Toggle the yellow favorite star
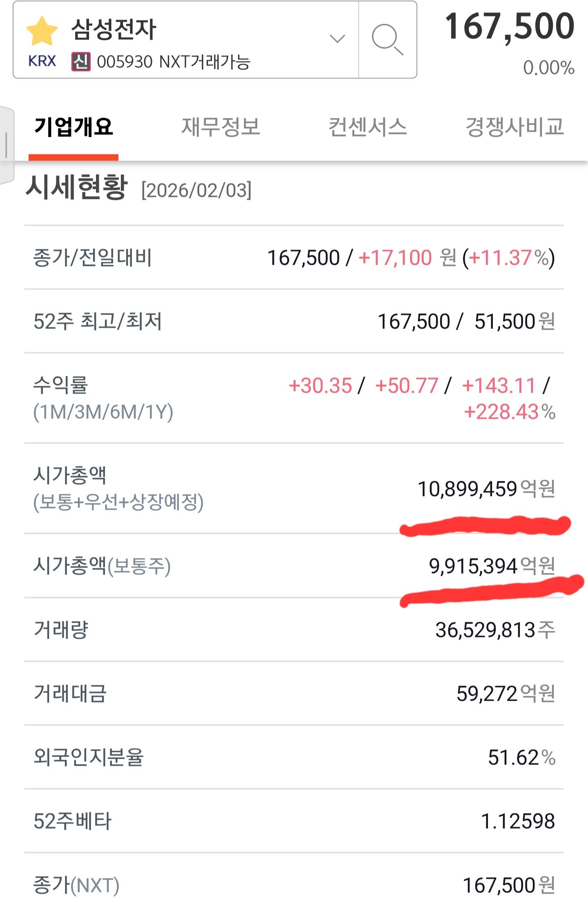 [42, 31]
